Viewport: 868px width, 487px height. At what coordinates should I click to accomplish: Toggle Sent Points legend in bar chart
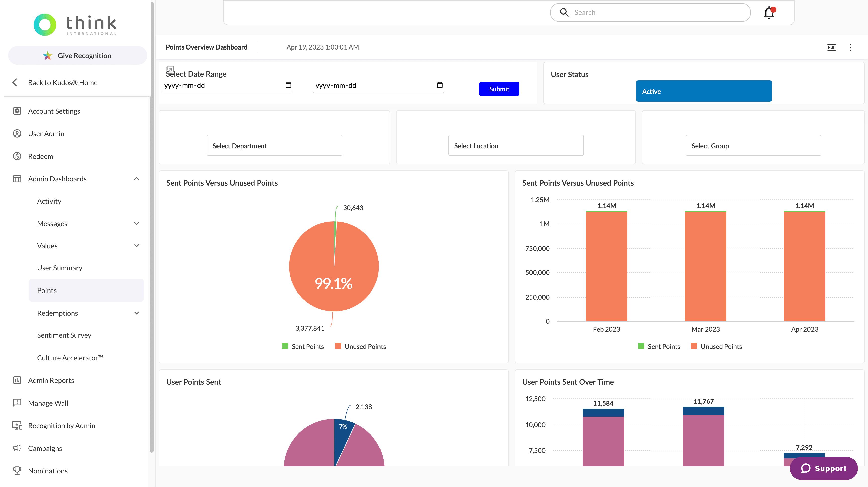point(659,346)
